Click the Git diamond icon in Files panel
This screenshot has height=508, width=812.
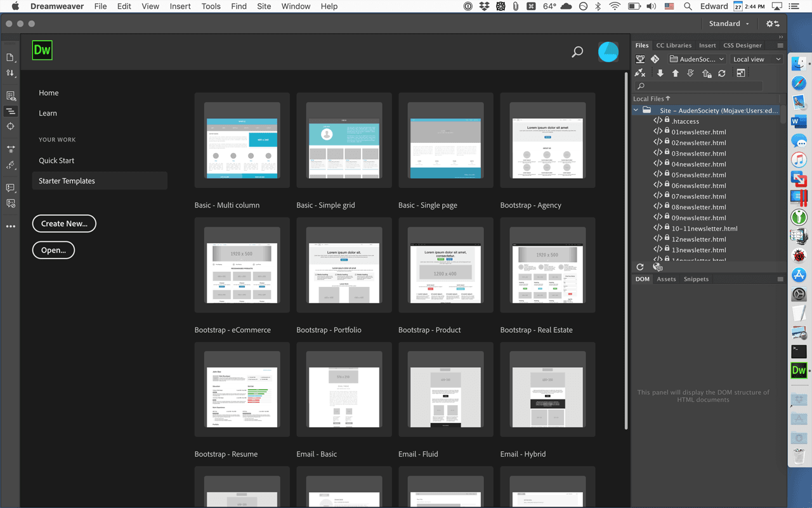(x=655, y=59)
